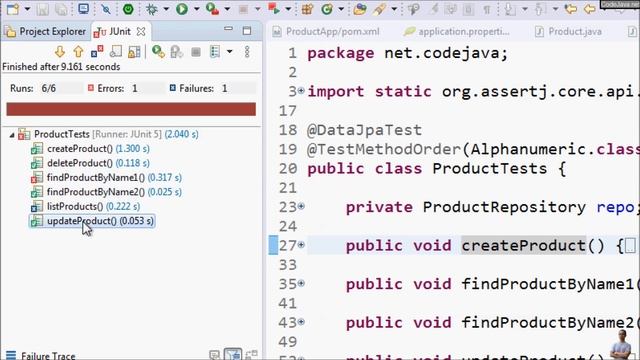Expand folded imports at line 3
640x360 pixels.
[301, 91]
